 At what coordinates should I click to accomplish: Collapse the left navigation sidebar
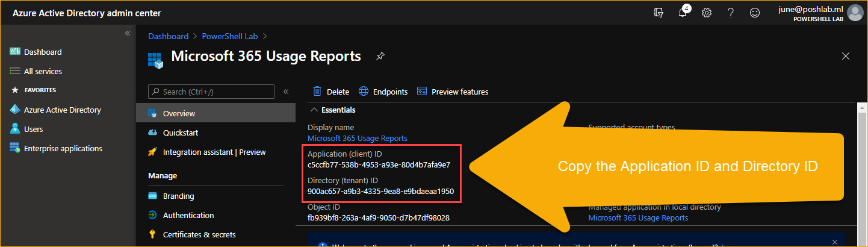coord(128,33)
